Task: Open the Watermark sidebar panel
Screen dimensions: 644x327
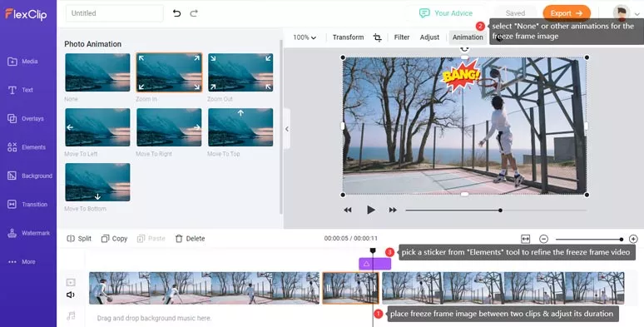Action: coord(28,233)
